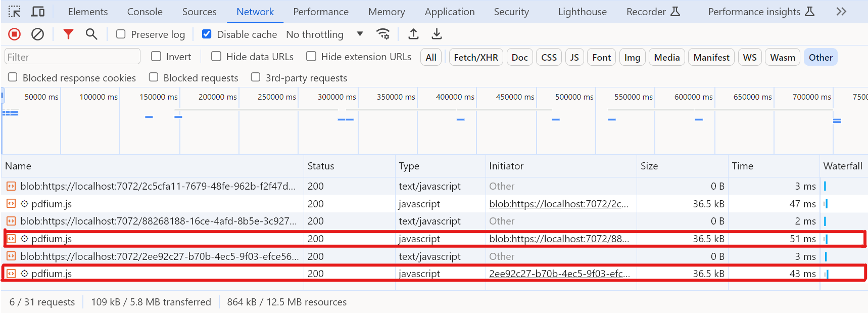The image size is (868, 313).
Task: Enable the Preserve log checkbox
Action: (x=121, y=34)
